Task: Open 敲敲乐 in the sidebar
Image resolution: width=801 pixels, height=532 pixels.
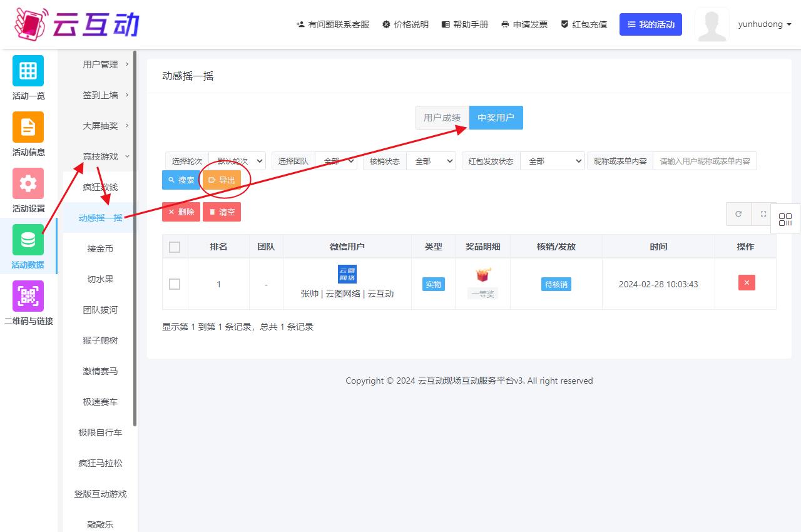Action: click(x=100, y=524)
